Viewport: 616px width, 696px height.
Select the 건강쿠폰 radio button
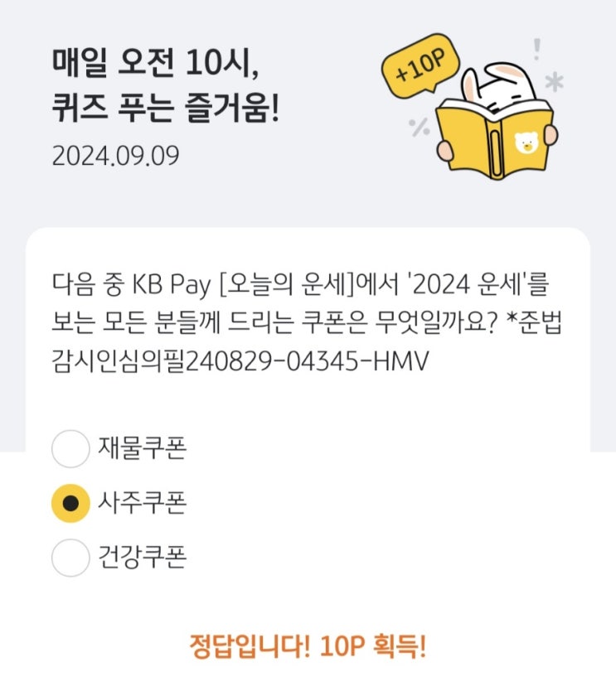point(70,558)
